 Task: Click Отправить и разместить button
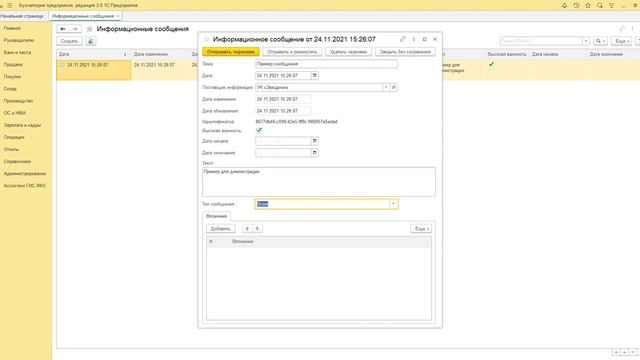292,52
